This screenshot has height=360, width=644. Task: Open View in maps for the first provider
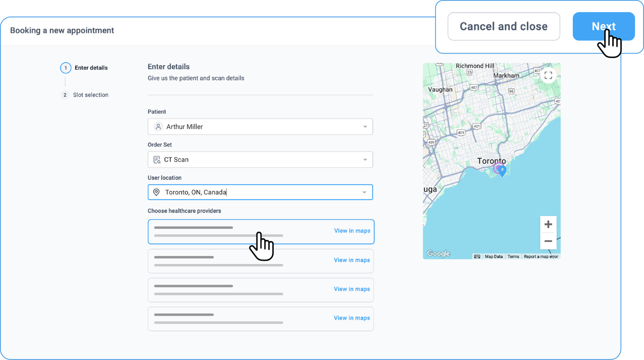click(352, 231)
